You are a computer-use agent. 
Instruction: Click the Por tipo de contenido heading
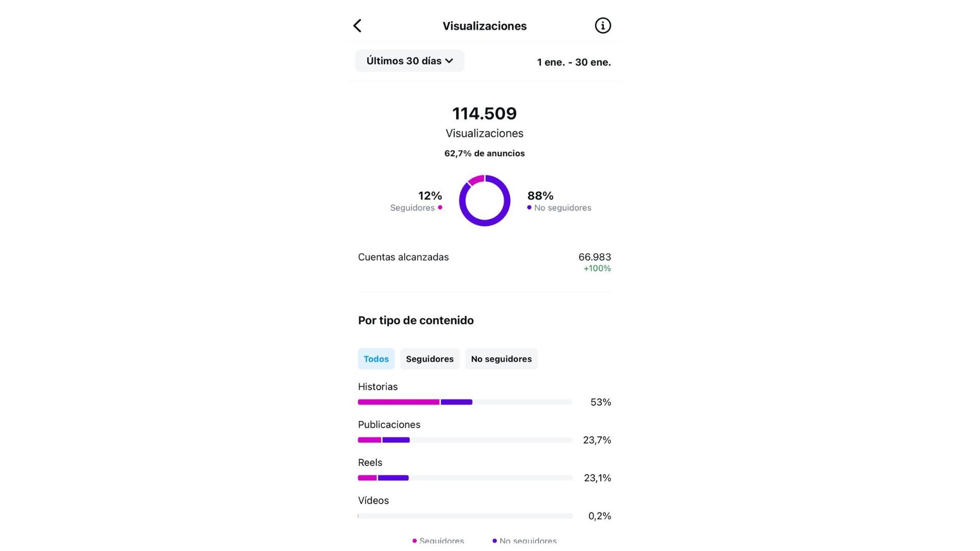click(416, 320)
